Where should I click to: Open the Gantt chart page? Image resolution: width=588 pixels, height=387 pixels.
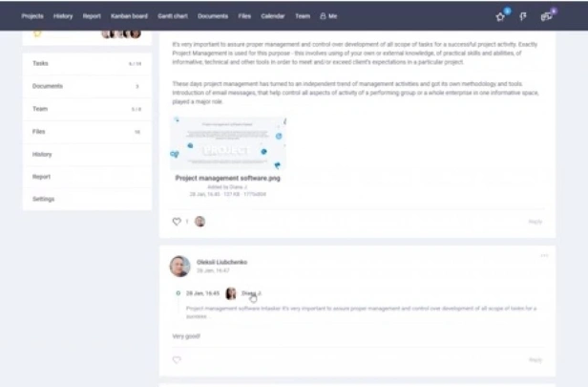pyautogui.click(x=173, y=16)
